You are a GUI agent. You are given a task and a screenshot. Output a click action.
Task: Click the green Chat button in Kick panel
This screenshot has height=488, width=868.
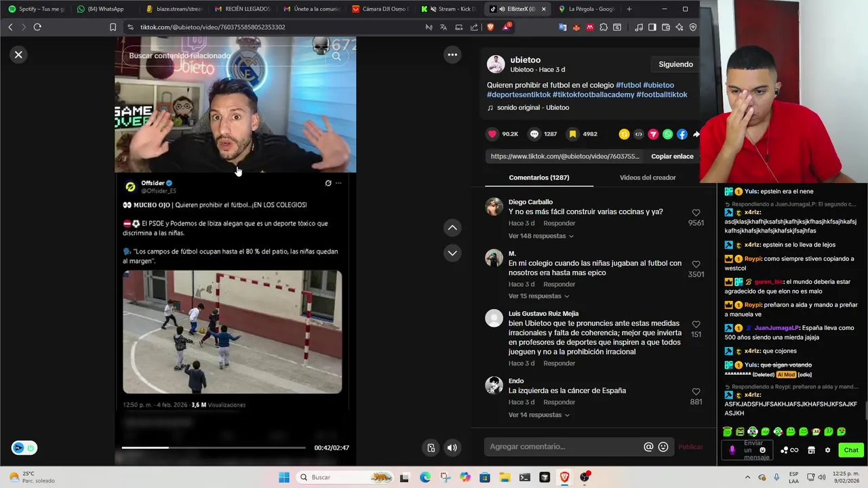(x=851, y=450)
